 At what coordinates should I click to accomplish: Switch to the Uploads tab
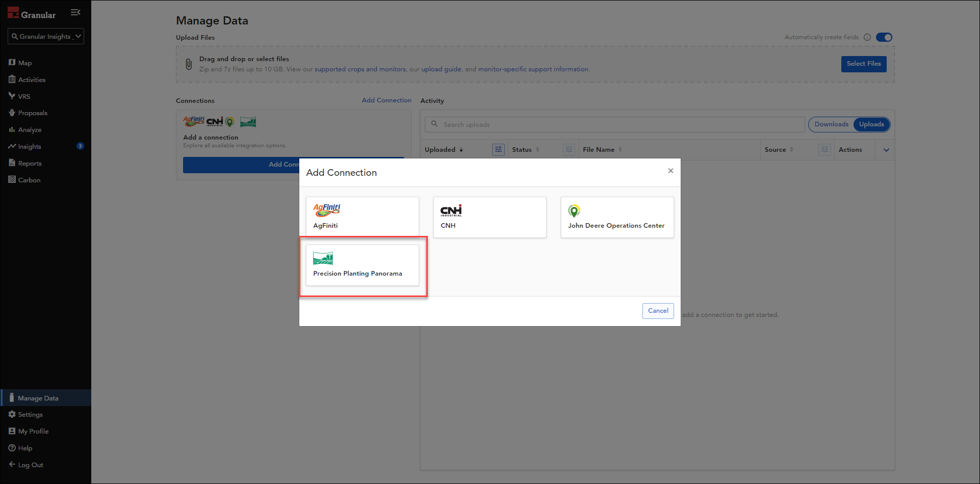871,124
